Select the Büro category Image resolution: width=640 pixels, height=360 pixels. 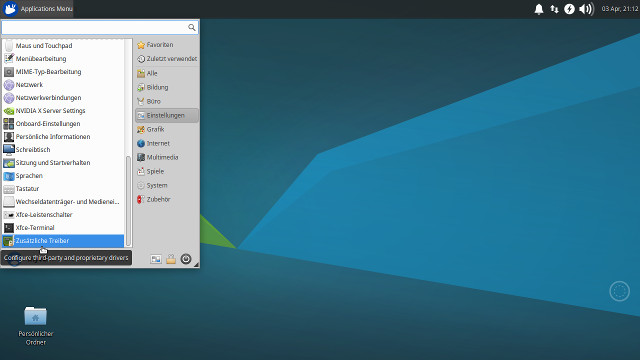coord(167,101)
